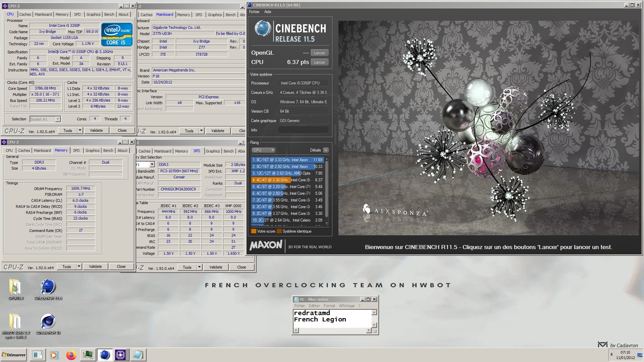Open the GPUPI3.3 desktop folder icon
The image size is (644, 362).
pyautogui.click(x=16, y=289)
